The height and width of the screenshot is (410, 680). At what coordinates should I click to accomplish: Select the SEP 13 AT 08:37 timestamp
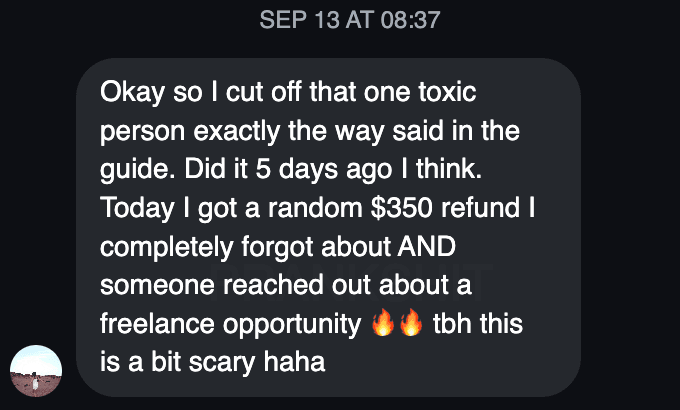pos(350,20)
